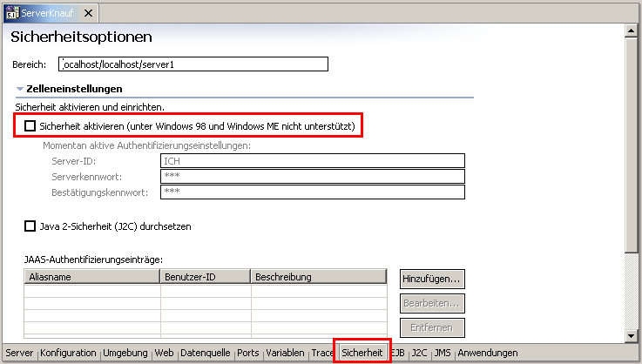The image size is (642, 364).
Task: Open the Web tab
Action: (164, 353)
